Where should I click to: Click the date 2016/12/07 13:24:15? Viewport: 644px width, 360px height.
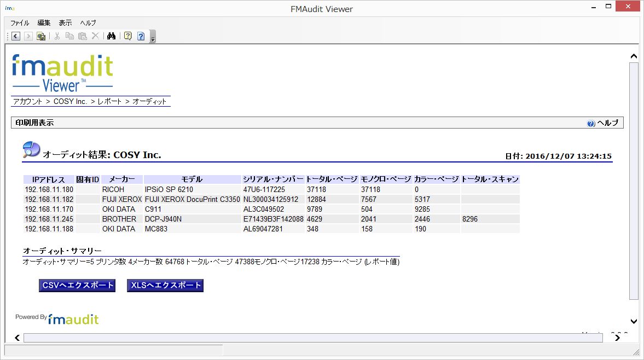click(x=568, y=156)
